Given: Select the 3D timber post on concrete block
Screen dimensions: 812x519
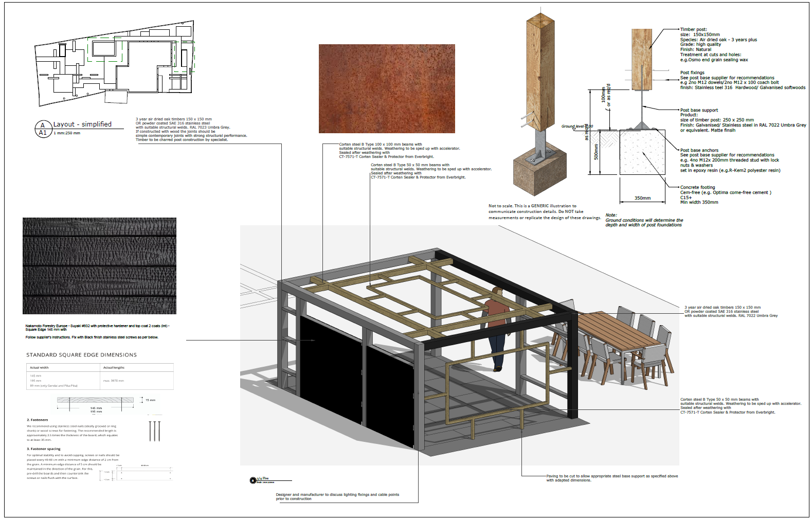Looking at the screenshot, I should coord(539,105).
